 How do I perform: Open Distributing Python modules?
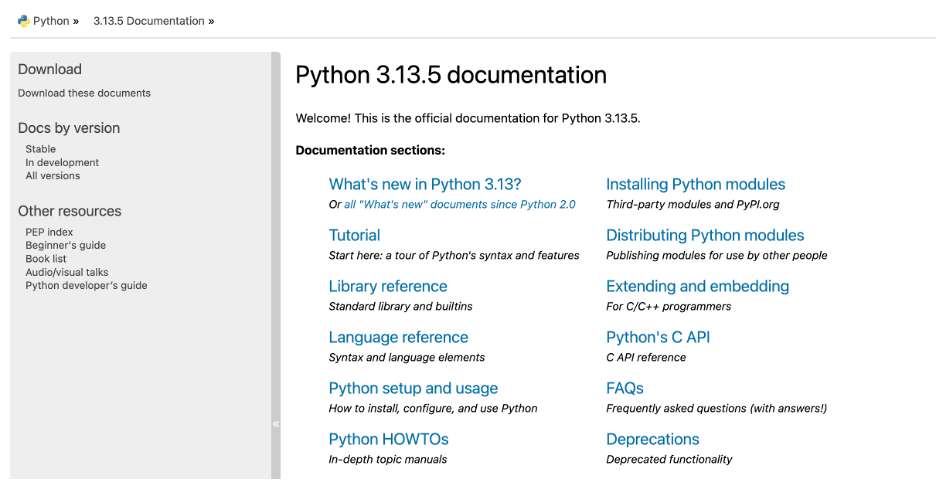point(705,235)
